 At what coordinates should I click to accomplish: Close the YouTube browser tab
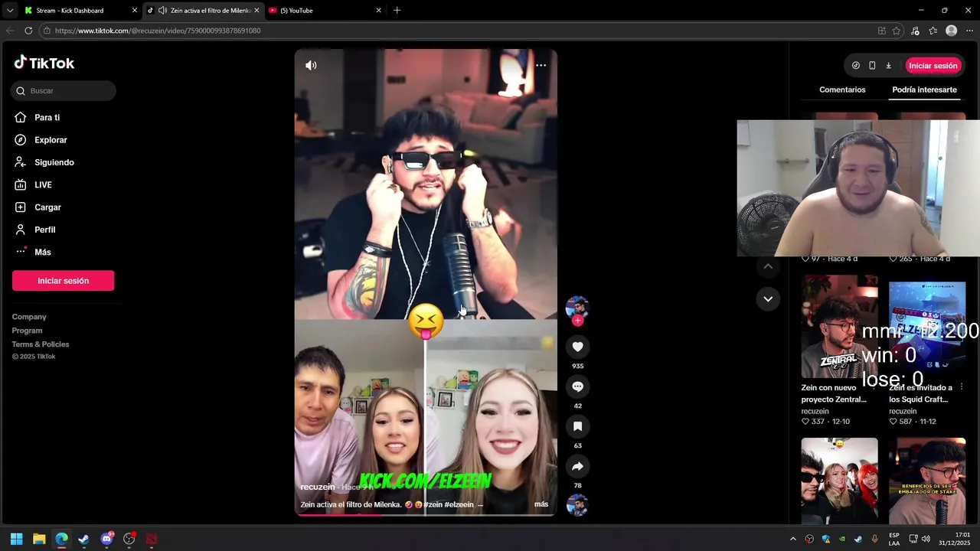(x=378, y=11)
